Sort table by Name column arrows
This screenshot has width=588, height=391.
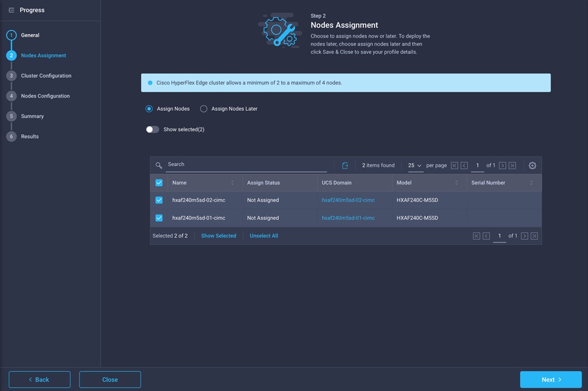[232, 183]
